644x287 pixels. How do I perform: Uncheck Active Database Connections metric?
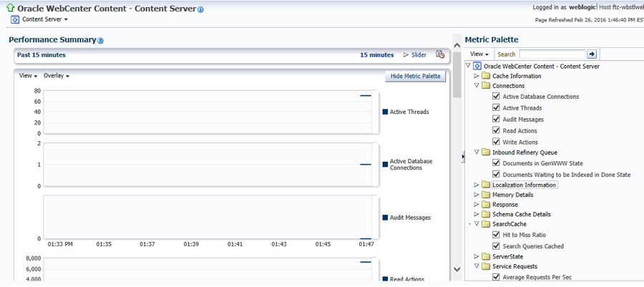[x=496, y=97]
